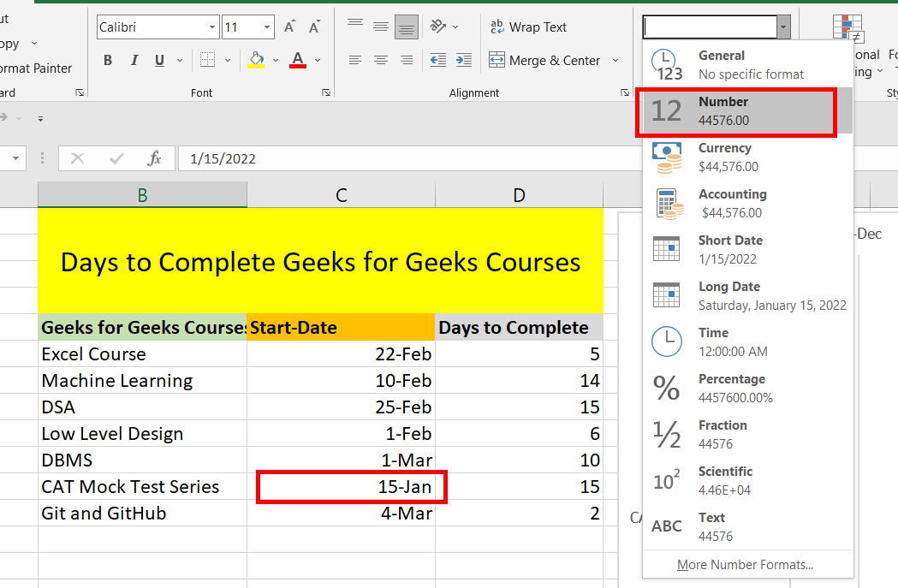Apply red Font Color
Screen dimensions: 898x588
298,60
